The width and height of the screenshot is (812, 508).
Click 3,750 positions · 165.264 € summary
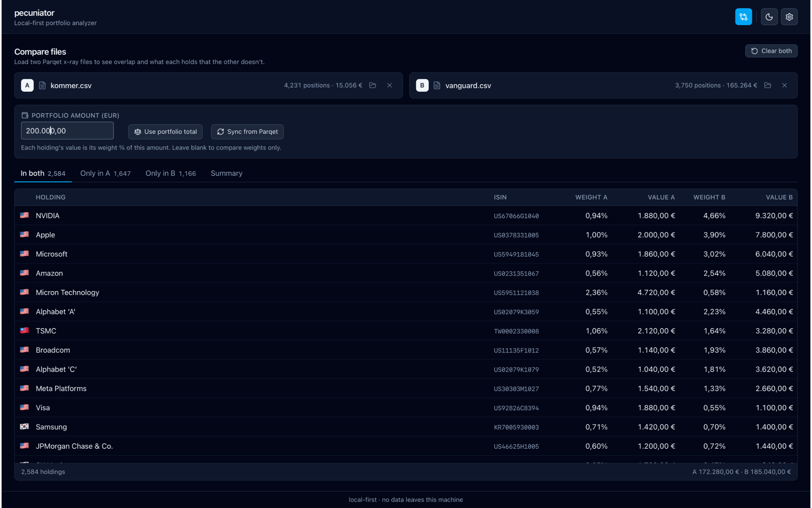[716, 85]
